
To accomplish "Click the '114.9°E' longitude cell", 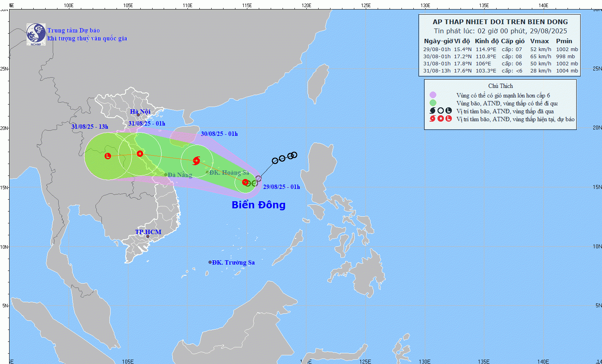I will click(x=486, y=50).
